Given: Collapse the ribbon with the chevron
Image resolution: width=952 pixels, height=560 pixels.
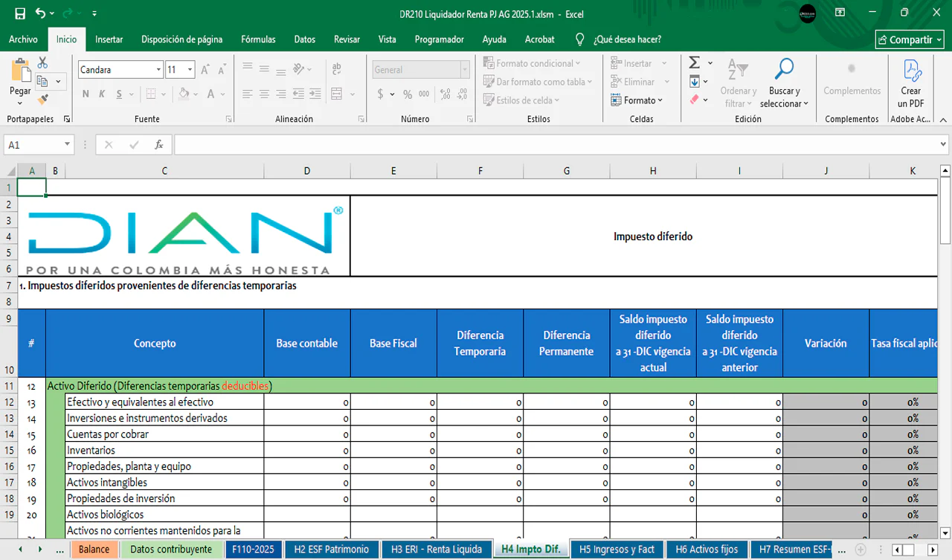Looking at the screenshot, I should (942, 119).
